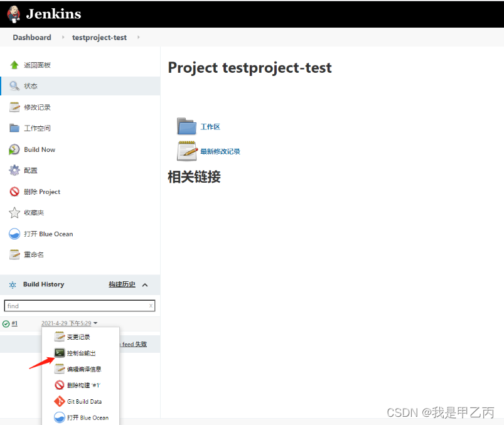Click the 配置 gear icon
Screen dimensions: 504x425
click(x=14, y=170)
